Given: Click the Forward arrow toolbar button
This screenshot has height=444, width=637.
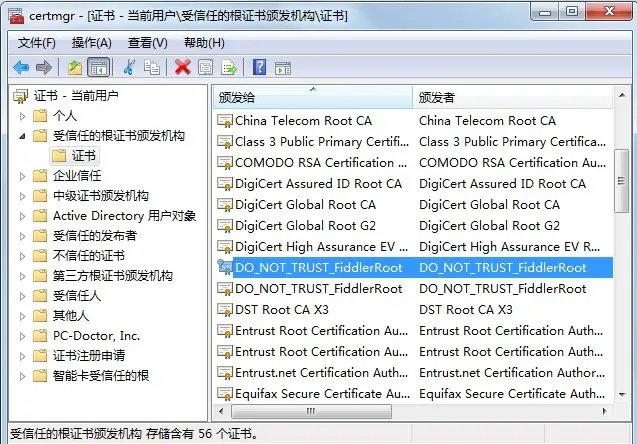Looking at the screenshot, I should [44, 67].
